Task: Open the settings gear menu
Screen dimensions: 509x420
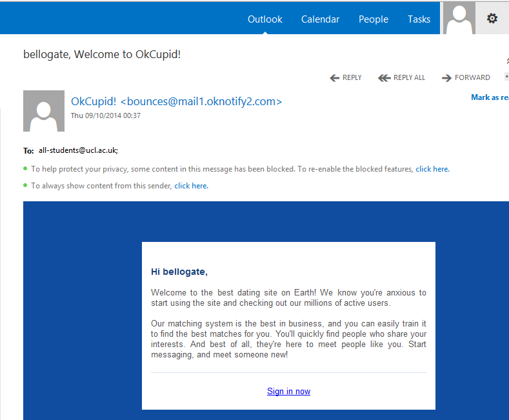Action: coord(492,19)
